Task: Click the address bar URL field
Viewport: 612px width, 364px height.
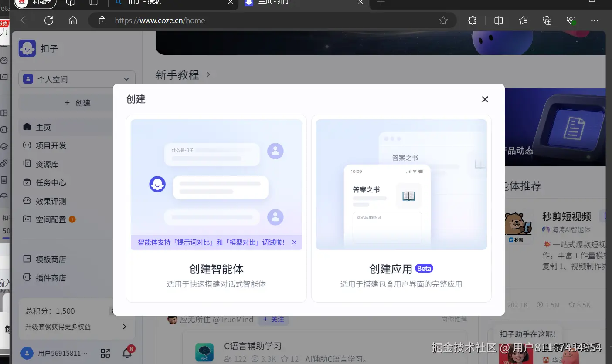Action: [272, 20]
